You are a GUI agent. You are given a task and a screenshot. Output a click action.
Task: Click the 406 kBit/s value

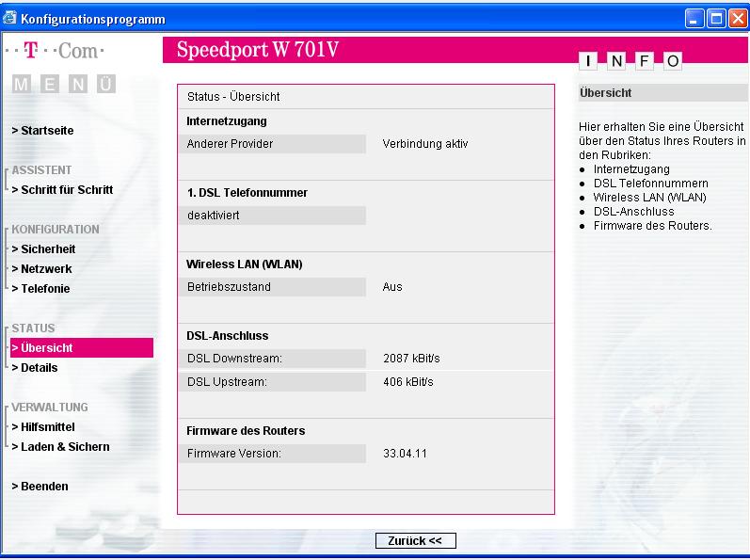point(408,382)
